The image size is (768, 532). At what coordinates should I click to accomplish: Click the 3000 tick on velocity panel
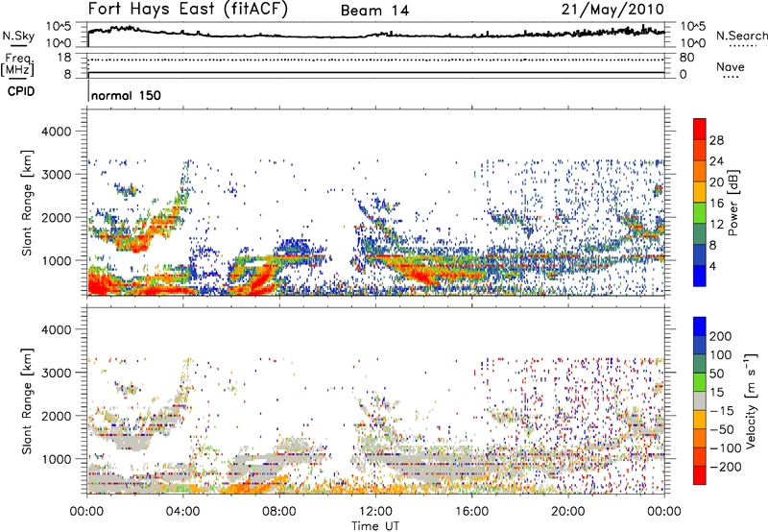56,373
